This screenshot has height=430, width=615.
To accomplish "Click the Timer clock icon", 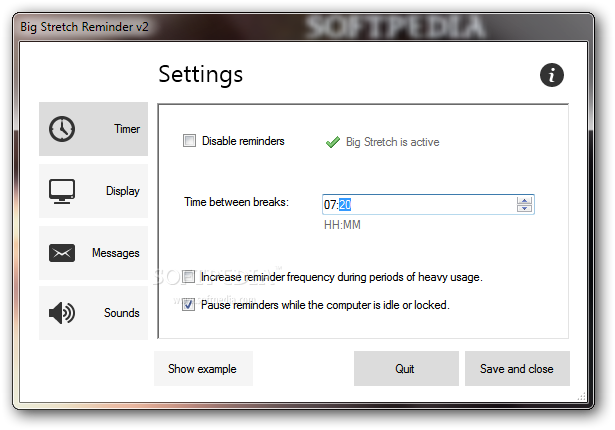I will coord(62,129).
